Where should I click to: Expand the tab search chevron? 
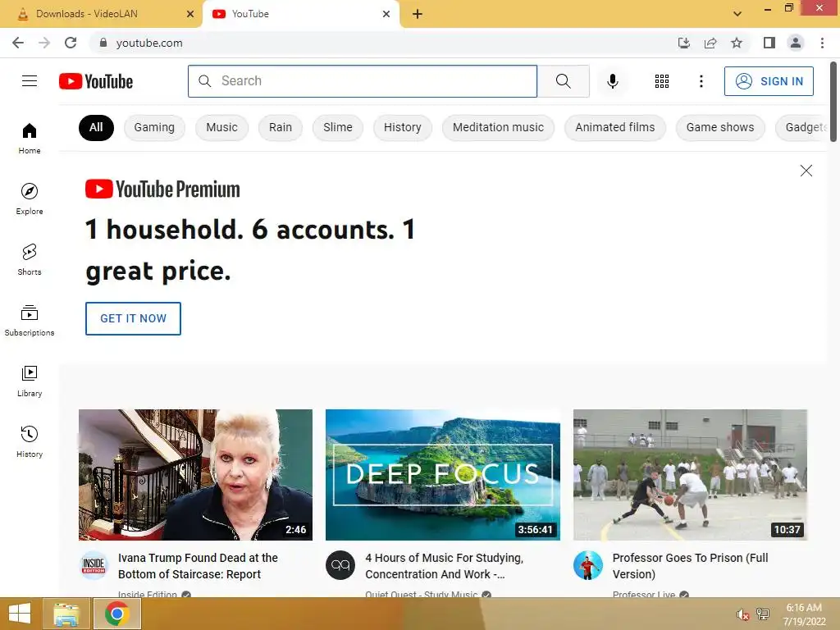737,14
